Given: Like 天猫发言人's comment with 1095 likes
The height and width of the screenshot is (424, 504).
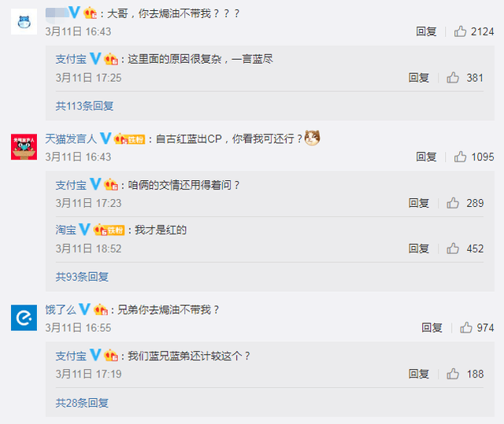Looking at the screenshot, I should tap(460, 157).
